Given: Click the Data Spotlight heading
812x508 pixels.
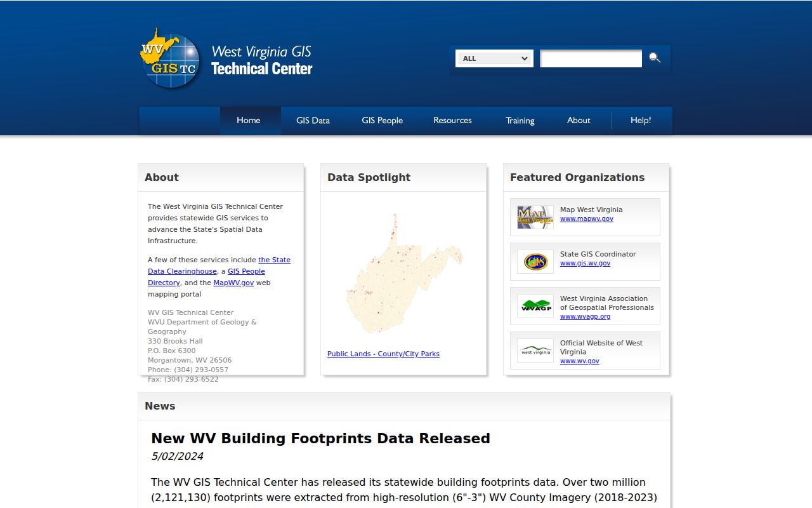Looking at the screenshot, I should (x=369, y=177).
